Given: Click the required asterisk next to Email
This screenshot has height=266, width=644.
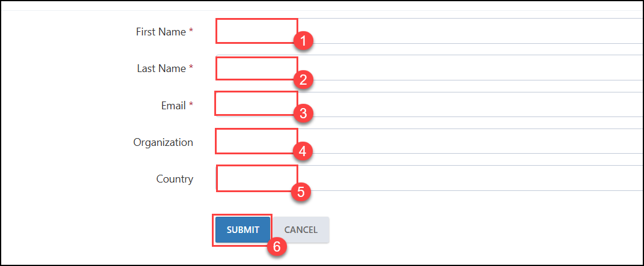Looking at the screenshot, I should (191, 105).
